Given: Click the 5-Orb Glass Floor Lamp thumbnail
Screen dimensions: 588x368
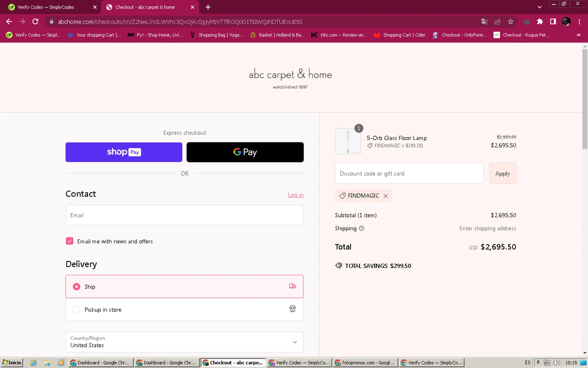Looking at the screenshot, I should 348,141.
